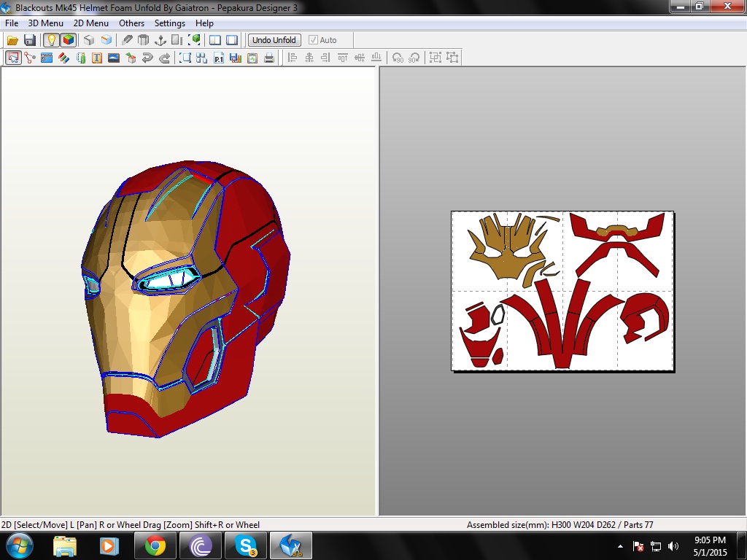Click the align left icon
Viewport: 747px width, 560px height.
(x=293, y=58)
